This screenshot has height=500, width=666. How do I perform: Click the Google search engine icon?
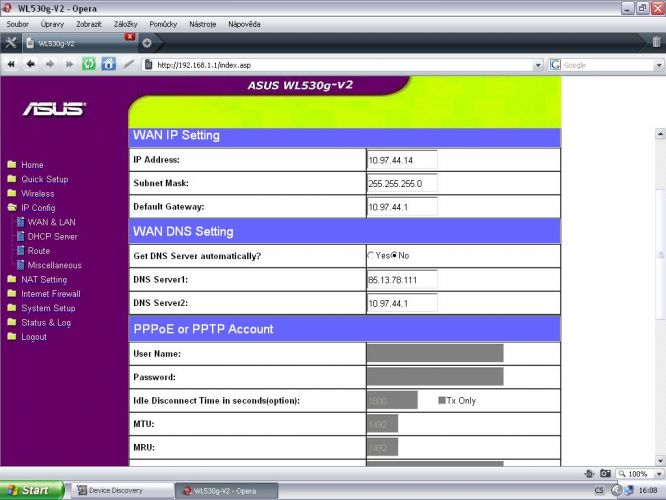(555, 65)
